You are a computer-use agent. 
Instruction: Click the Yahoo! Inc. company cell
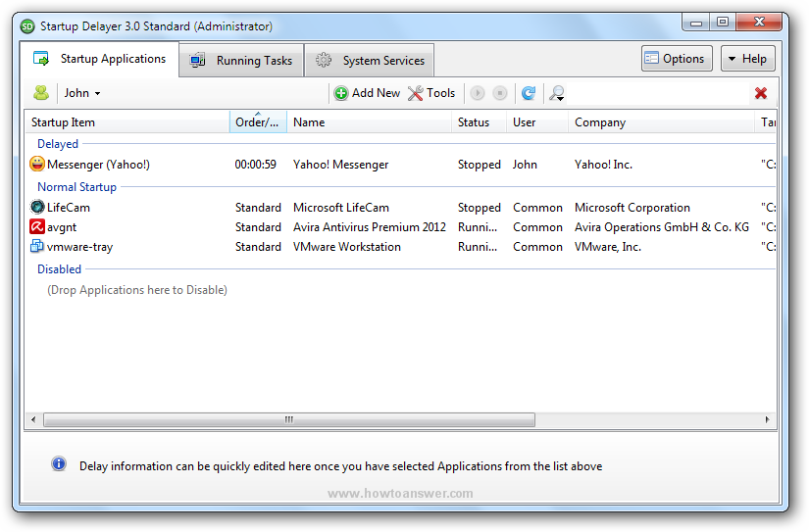point(603,165)
